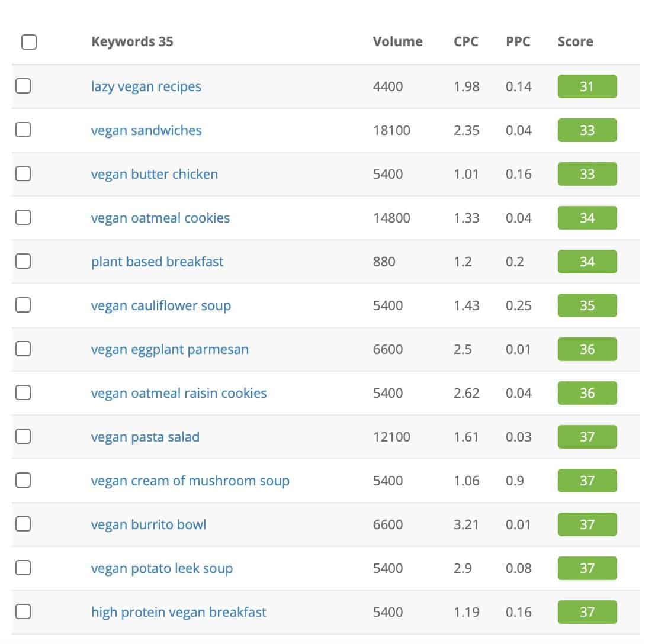Click the vegan cream of mushroom soup keyword
This screenshot has width=655, height=644.
[191, 481]
